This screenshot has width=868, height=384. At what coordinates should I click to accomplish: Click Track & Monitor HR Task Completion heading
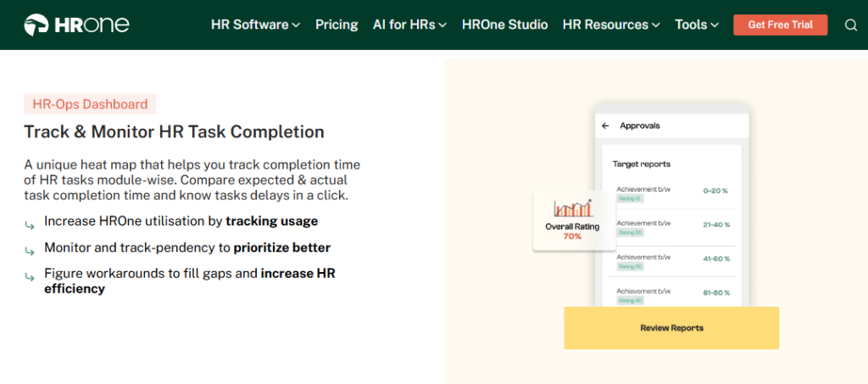tap(174, 132)
